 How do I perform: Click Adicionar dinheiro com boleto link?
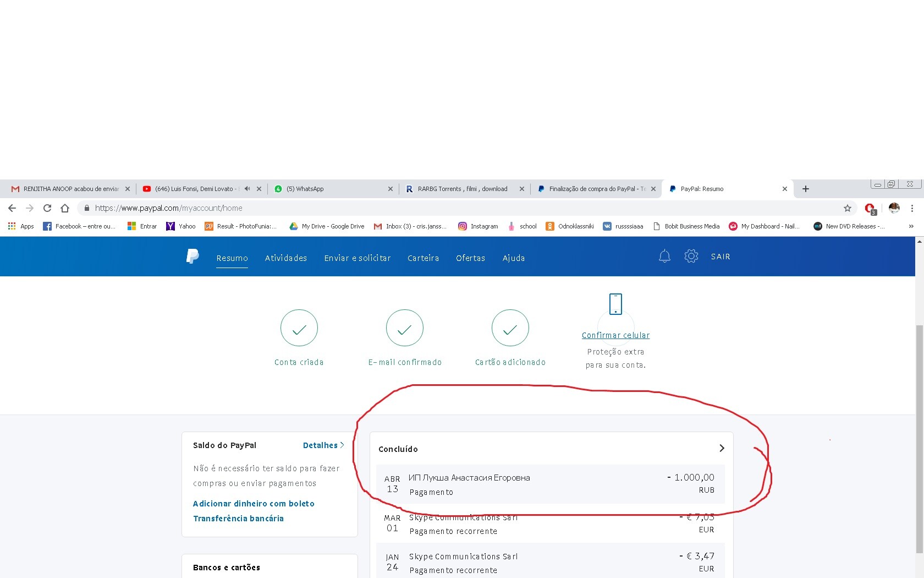pyautogui.click(x=254, y=504)
